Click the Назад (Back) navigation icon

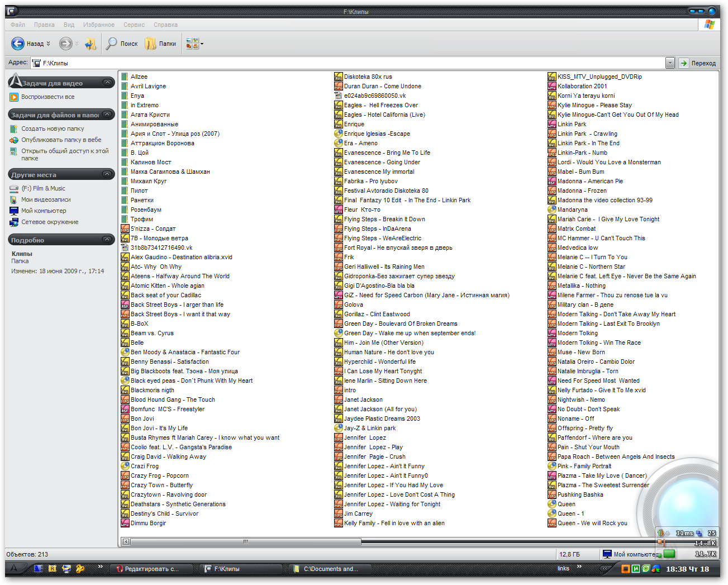[18, 43]
